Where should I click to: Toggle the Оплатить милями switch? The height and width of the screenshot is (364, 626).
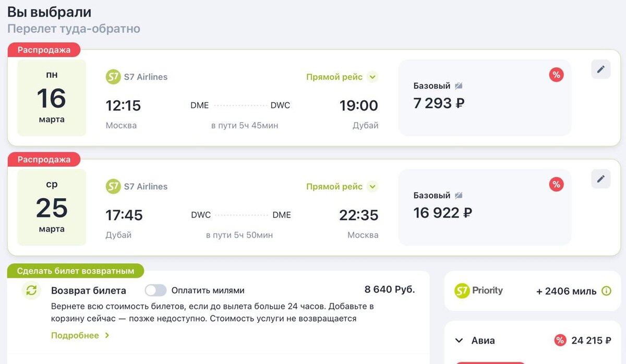click(x=155, y=290)
